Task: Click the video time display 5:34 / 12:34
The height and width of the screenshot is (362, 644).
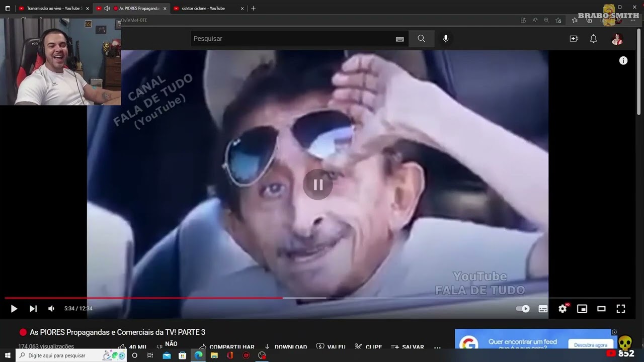Action: coord(78,309)
